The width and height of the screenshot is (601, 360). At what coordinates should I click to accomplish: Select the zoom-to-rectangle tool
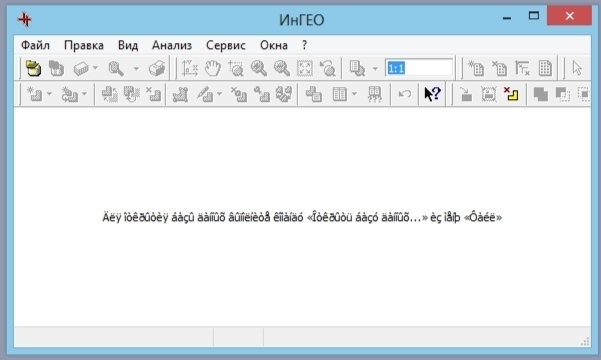tap(236, 68)
